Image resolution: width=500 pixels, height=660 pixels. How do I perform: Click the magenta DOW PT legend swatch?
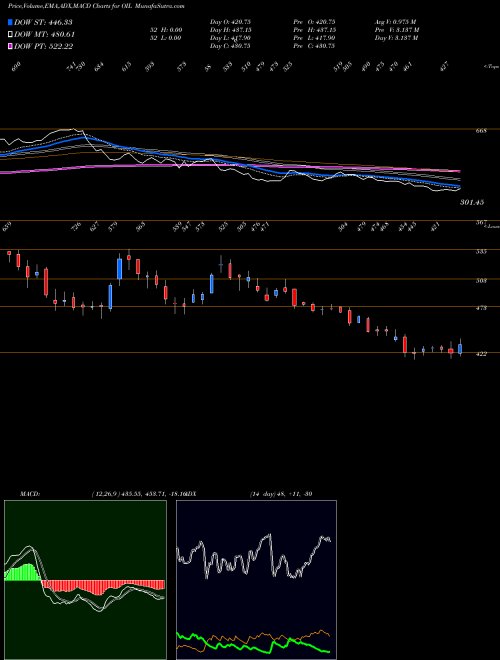[x=10, y=46]
